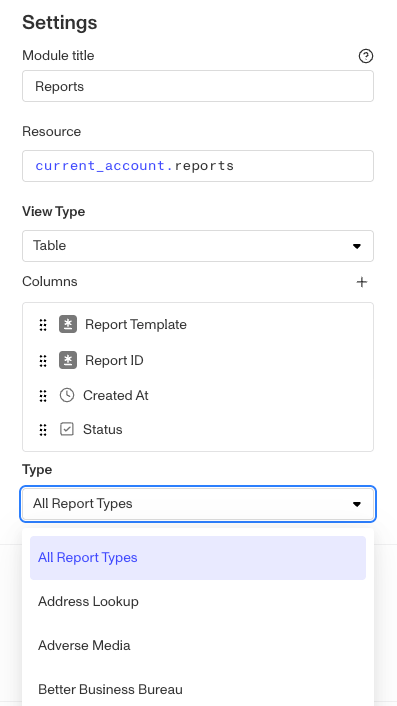Screen dimensions: 397x706
Task: Click the View Type label
Action: click(54, 212)
